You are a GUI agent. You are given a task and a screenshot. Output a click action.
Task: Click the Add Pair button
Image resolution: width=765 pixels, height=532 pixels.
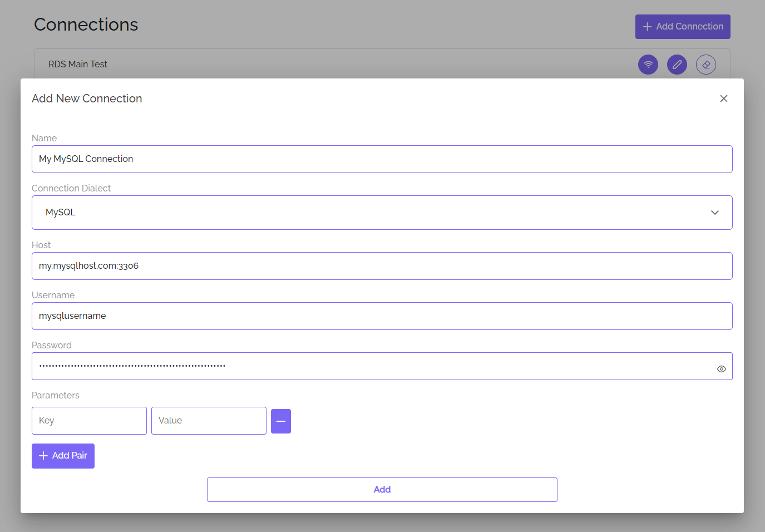point(63,456)
